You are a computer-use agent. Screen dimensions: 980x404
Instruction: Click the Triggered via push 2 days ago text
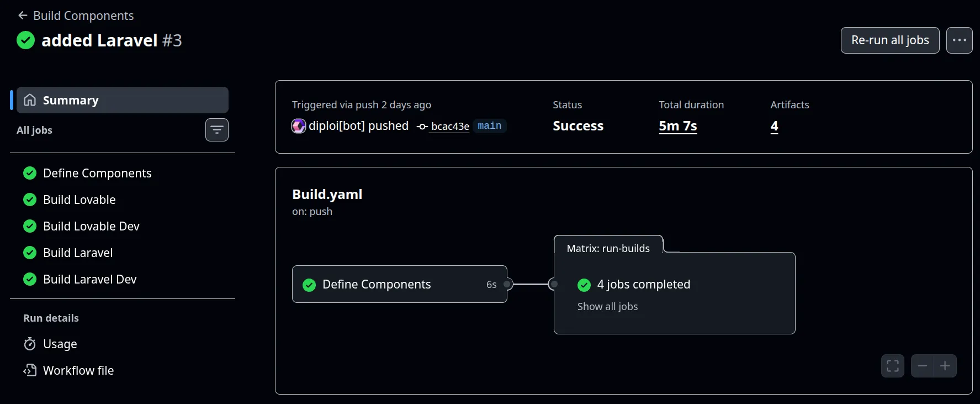362,104
